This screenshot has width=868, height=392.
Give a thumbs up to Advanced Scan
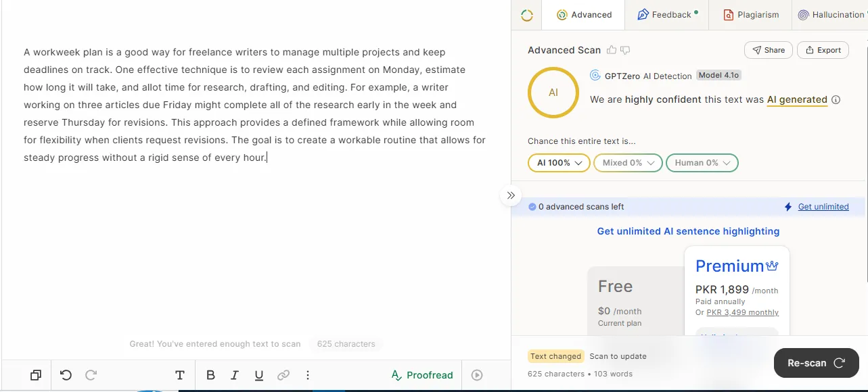[x=612, y=50]
